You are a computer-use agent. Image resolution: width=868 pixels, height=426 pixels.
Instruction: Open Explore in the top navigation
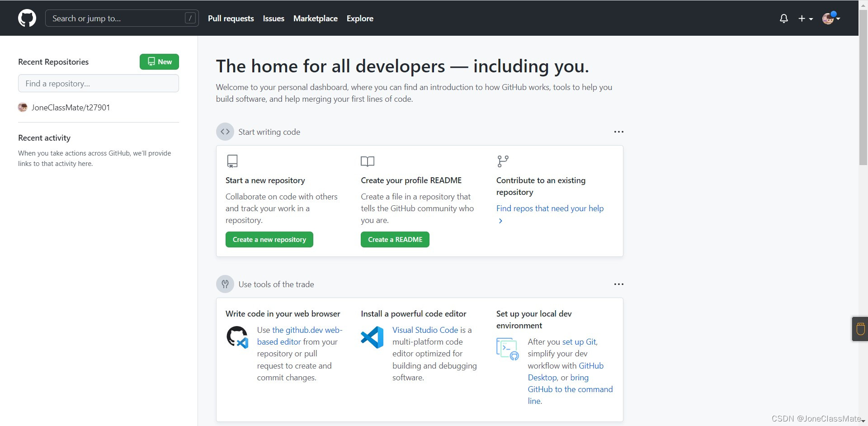point(360,19)
